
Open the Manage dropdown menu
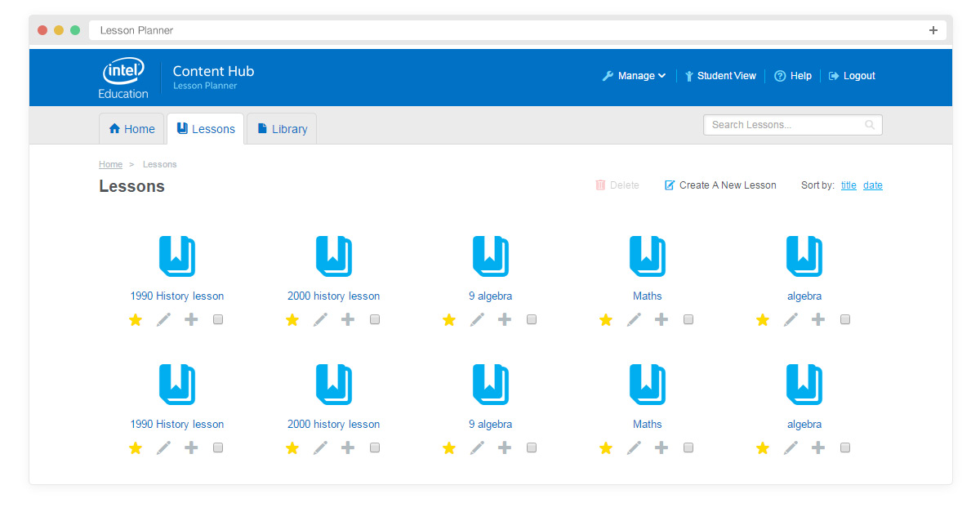tap(634, 76)
